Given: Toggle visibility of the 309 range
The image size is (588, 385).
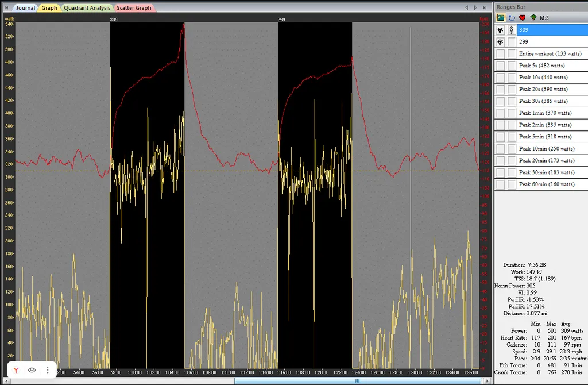Looking at the screenshot, I should point(501,30).
